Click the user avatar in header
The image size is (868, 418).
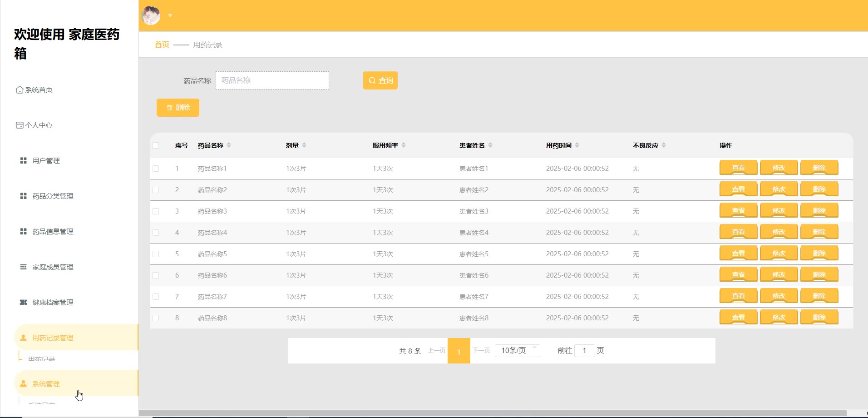click(x=151, y=15)
